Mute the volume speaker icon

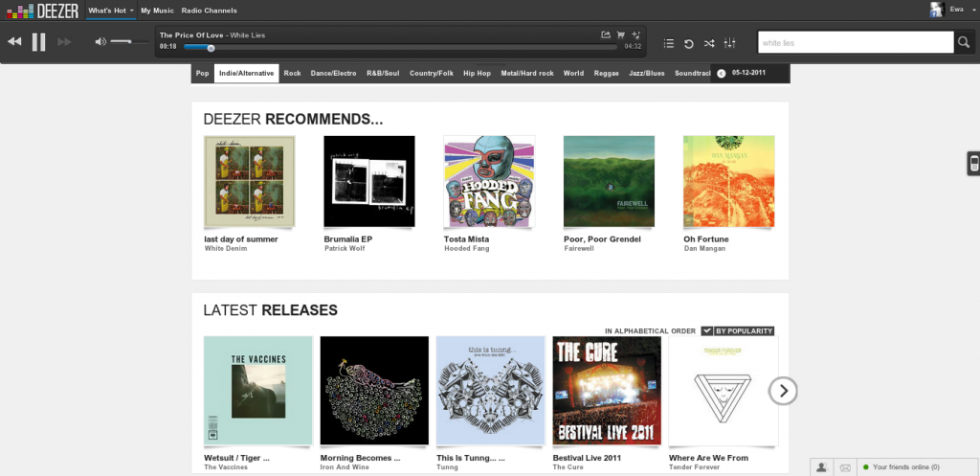pyautogui.click(x=100, y=42)
